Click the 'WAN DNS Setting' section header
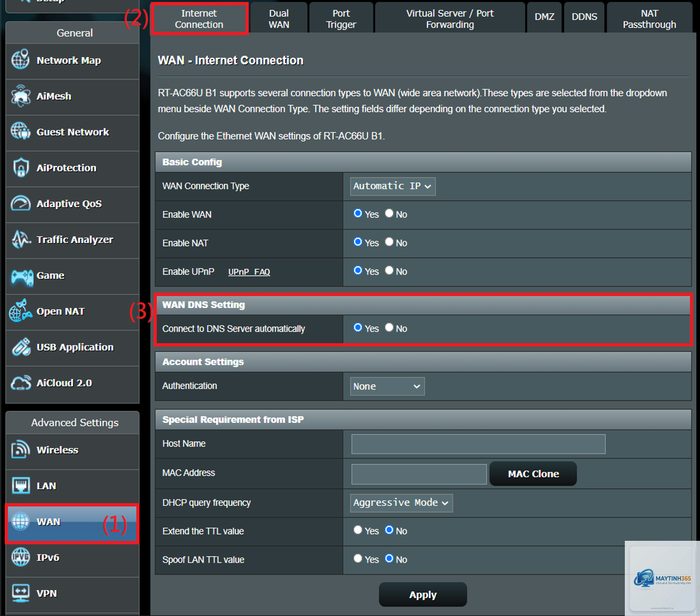The width and height of the screenshot is (700, 616). 423,304
